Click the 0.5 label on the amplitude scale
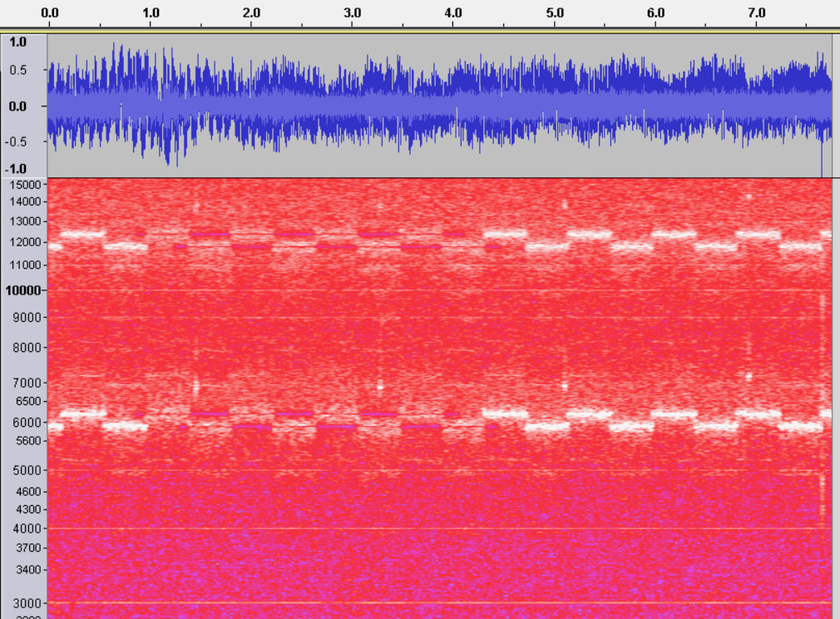Image resolution: width=840 pixels, height=619 pixels. click(17, 71)
